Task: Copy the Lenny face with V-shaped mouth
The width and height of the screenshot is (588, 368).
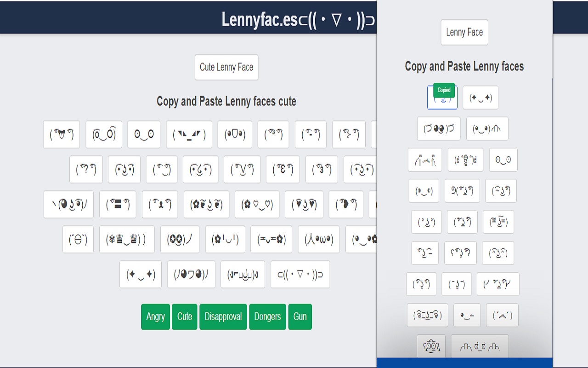Action: point(242,169)
